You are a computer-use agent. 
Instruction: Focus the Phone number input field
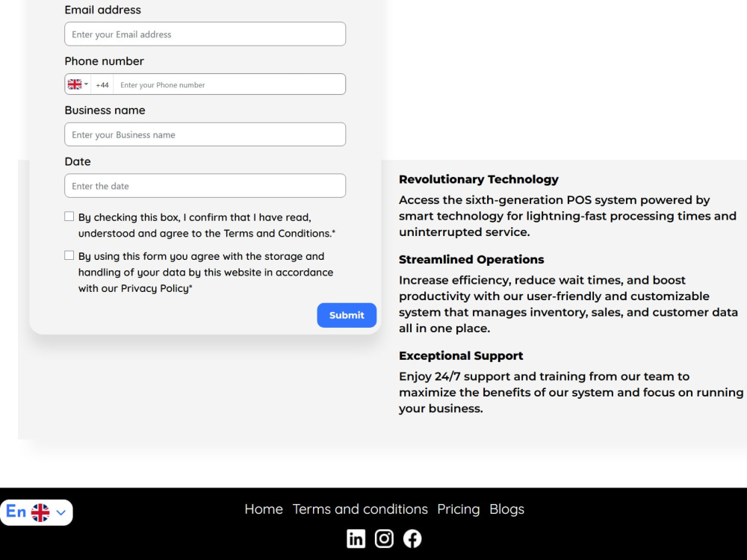click(x=229, y=84)
